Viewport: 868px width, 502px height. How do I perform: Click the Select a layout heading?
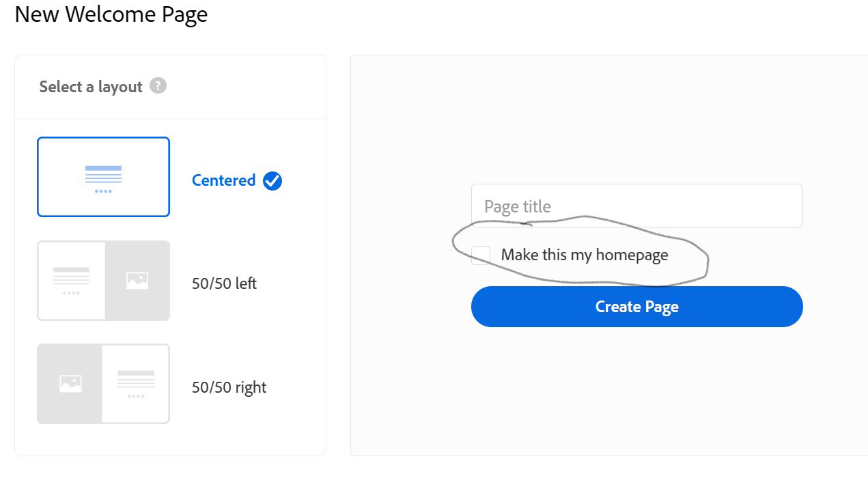(x=91, y=87)
